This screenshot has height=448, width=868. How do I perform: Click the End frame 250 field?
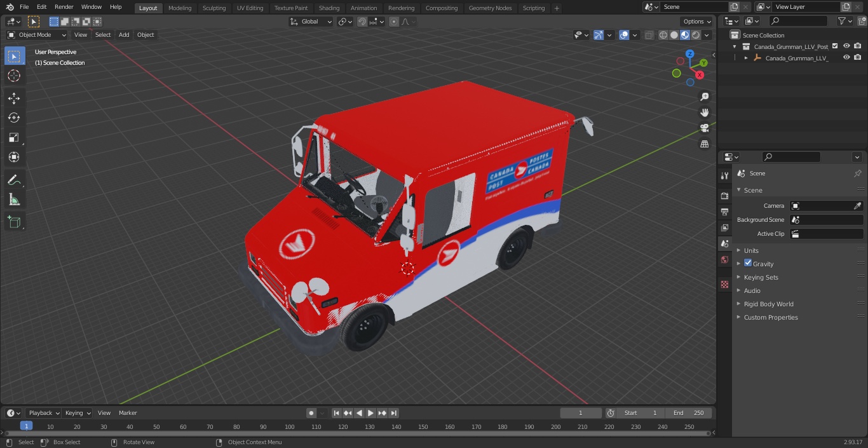pos(689,413)
